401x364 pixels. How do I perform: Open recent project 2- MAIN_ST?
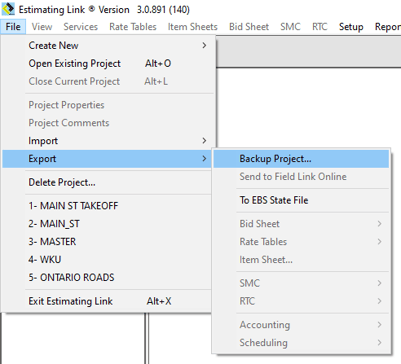click(x=108, y=224)
